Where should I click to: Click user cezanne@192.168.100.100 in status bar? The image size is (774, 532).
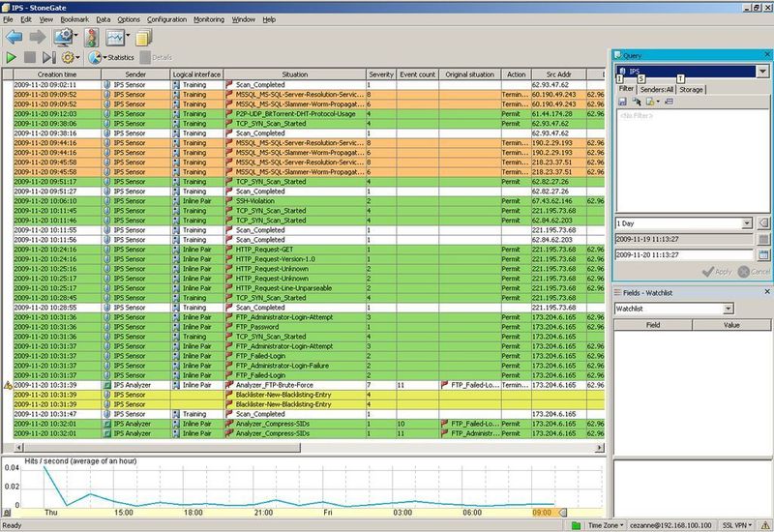[x=670, y=525]
